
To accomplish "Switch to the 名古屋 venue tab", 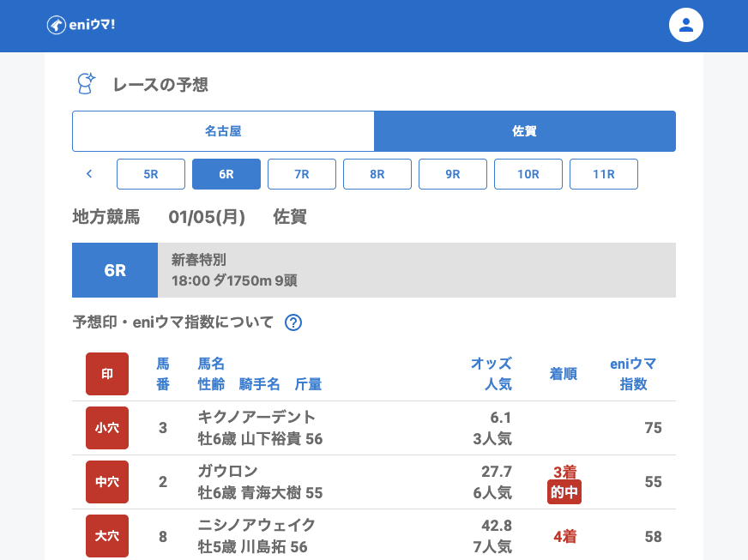I will click(223, 131).
